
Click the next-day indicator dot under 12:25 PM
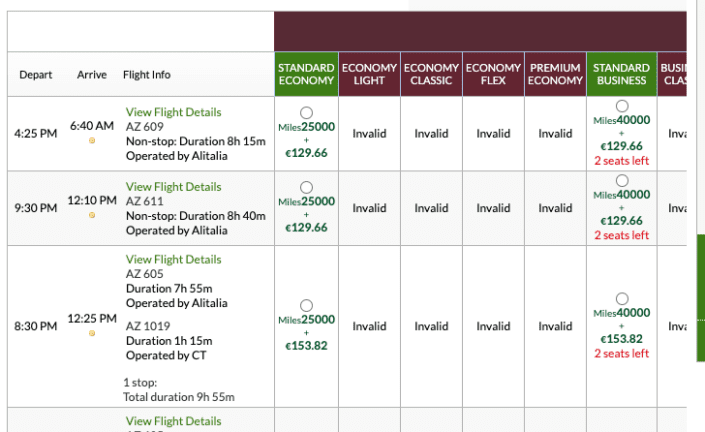[92, 334]
